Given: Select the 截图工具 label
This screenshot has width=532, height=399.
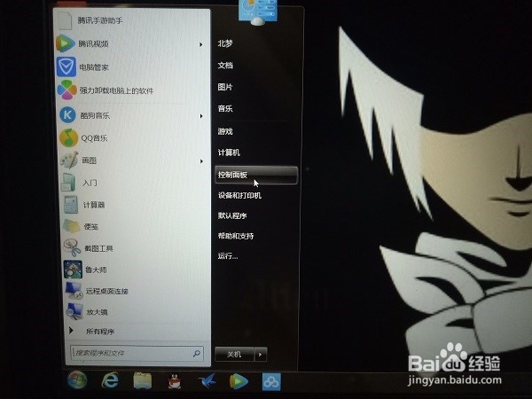Looking at the screenshot, I should coord(98,248).
